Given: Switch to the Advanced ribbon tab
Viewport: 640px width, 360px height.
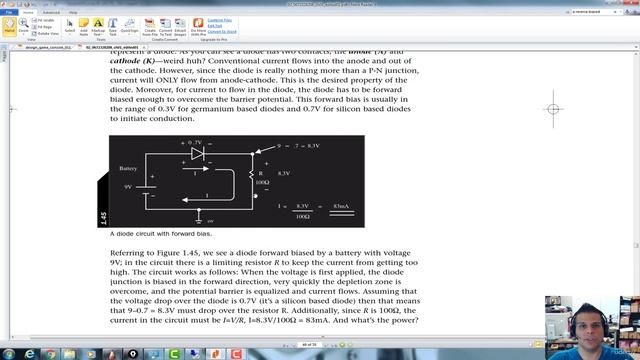Looking at the screenshot, I should point(51,12).
